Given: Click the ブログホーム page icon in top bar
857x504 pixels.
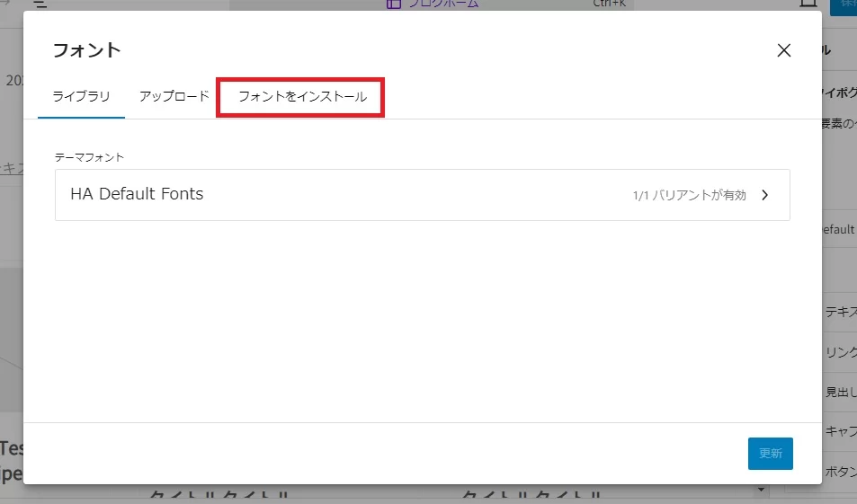Looking at the screenshot, I should (394, 4).
